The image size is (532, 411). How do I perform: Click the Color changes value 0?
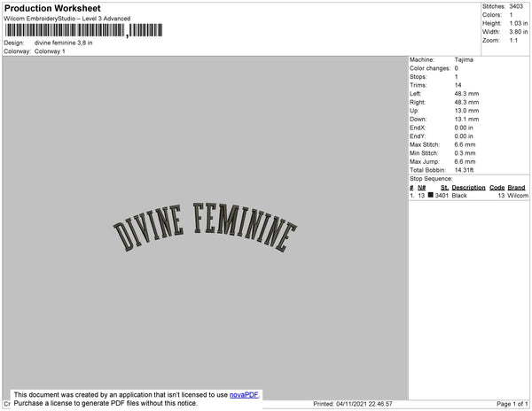click(x=457, y=68)
